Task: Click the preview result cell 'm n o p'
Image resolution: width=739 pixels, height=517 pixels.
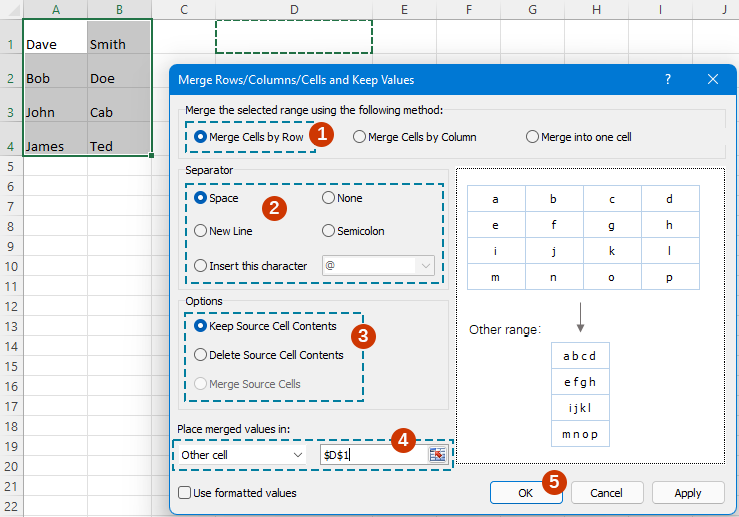Action: [580, 434]
